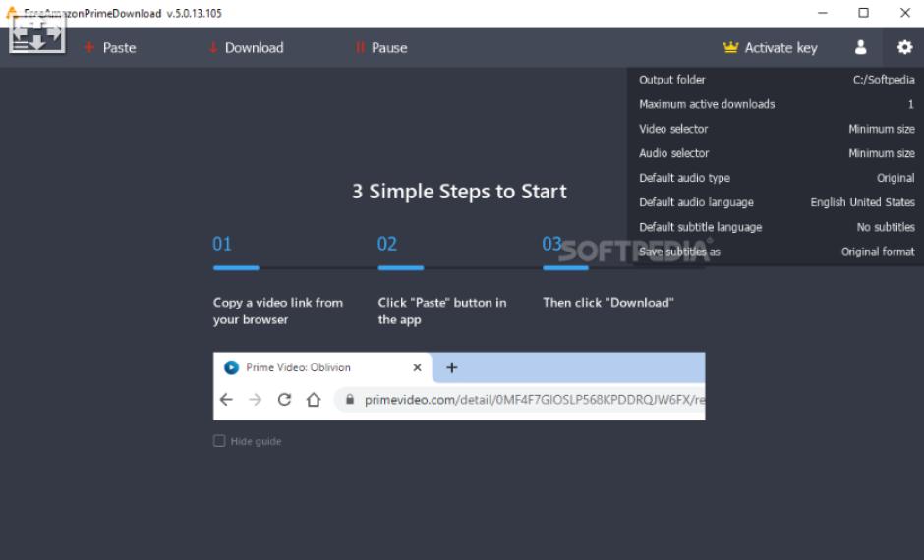This screenshot has width=924, height=560.
Task: Click the Pause toolbar button
Action: click(x=380, y=48)
